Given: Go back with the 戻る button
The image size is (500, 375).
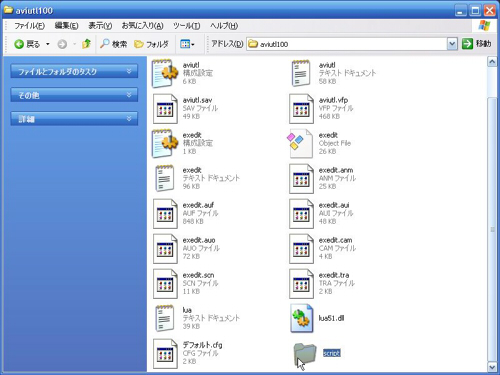Looking at the screenshot, I should coord(27,44).
